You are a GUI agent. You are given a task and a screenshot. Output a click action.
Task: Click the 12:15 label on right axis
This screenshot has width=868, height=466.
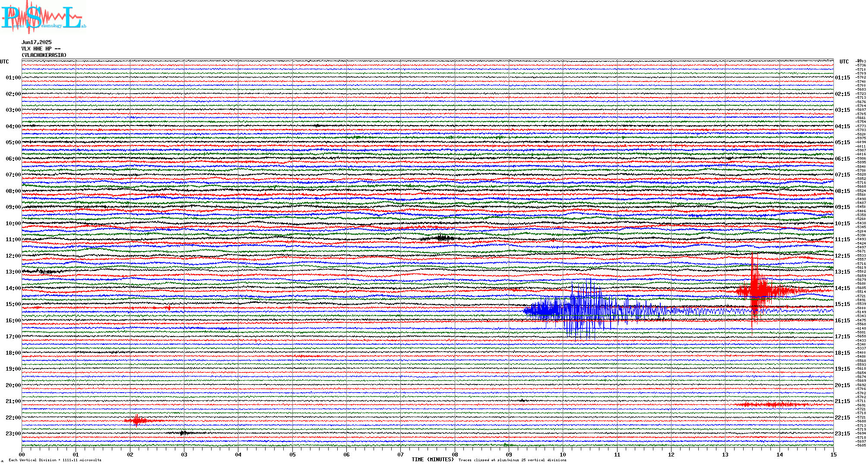843,256
